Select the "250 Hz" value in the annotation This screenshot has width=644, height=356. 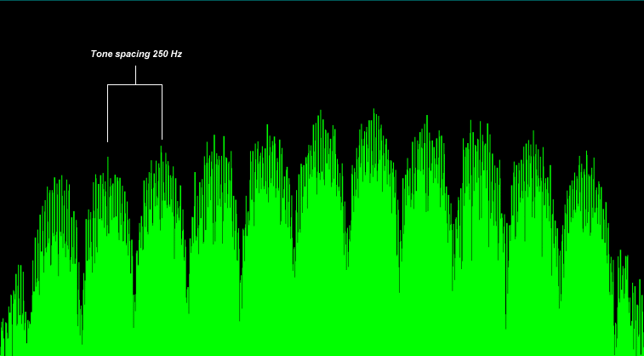pyautogui.click(x=167, y=54)
